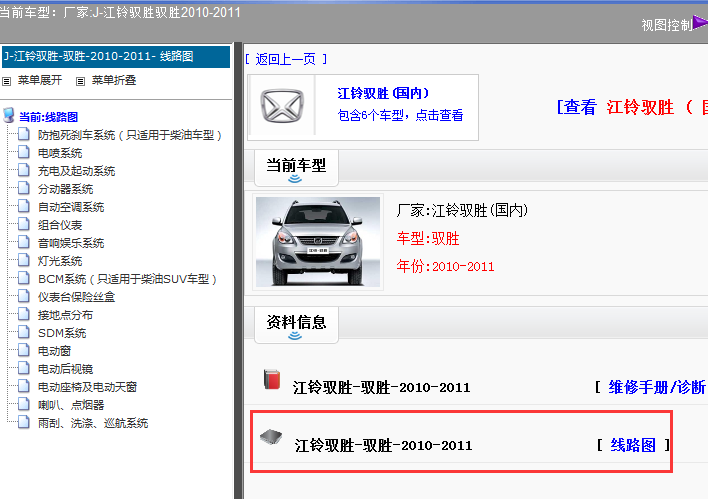Click the page icon for SDM系统
This screenshot has height=499, width=708.
tap(24, 332)
